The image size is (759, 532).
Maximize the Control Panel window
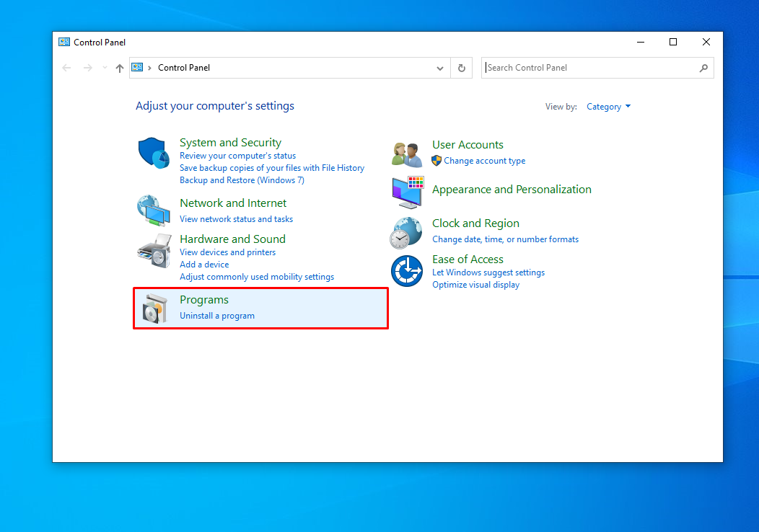point(673,42)
